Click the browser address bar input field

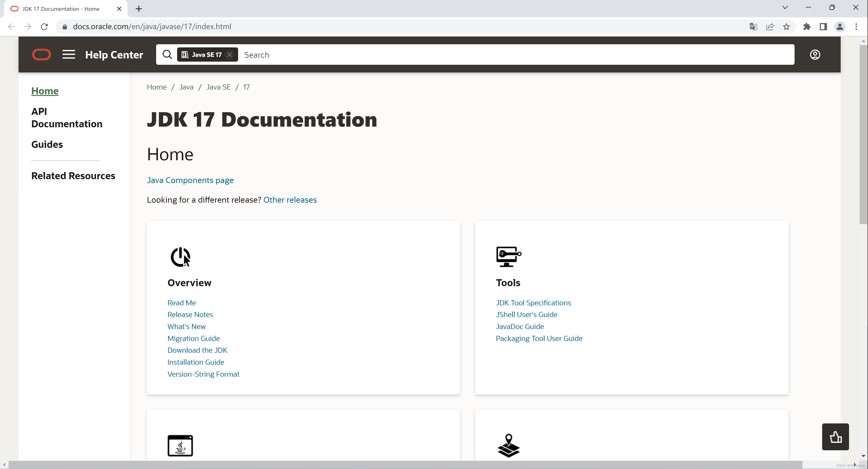pyautogui.click(x=152, y=27)
